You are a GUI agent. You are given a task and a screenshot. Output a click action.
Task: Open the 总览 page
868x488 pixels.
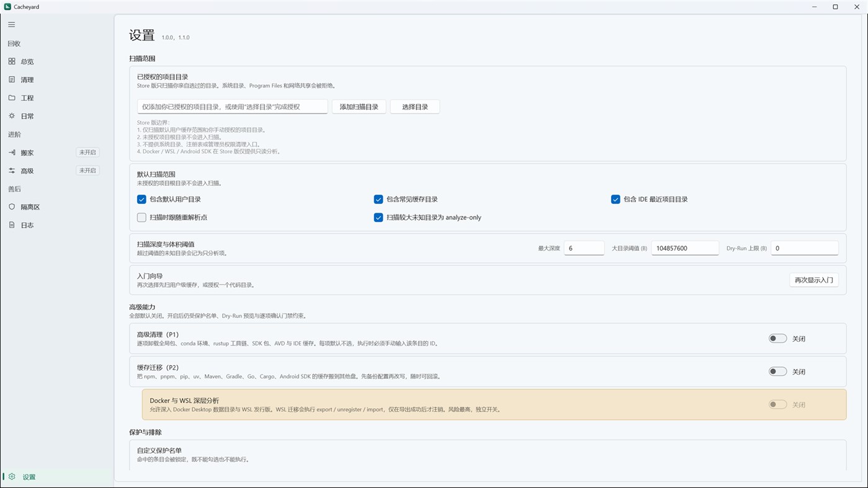56,61
